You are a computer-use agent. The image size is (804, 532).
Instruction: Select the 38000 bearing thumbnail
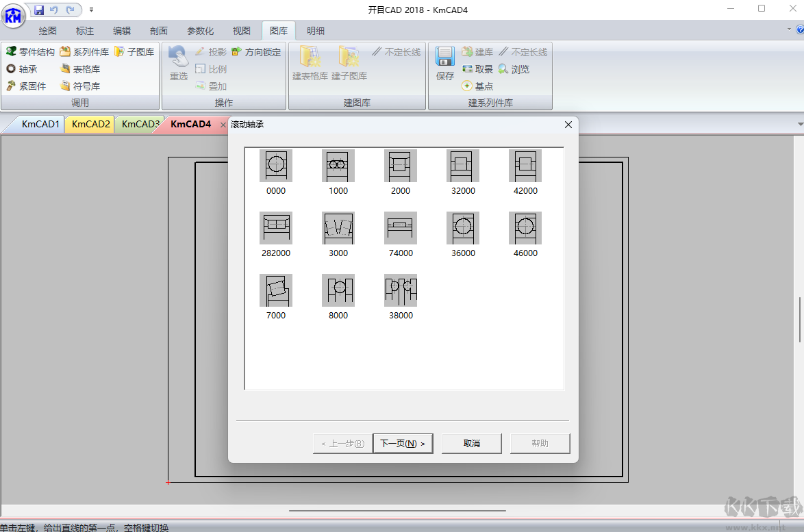(x=401, y=290)
